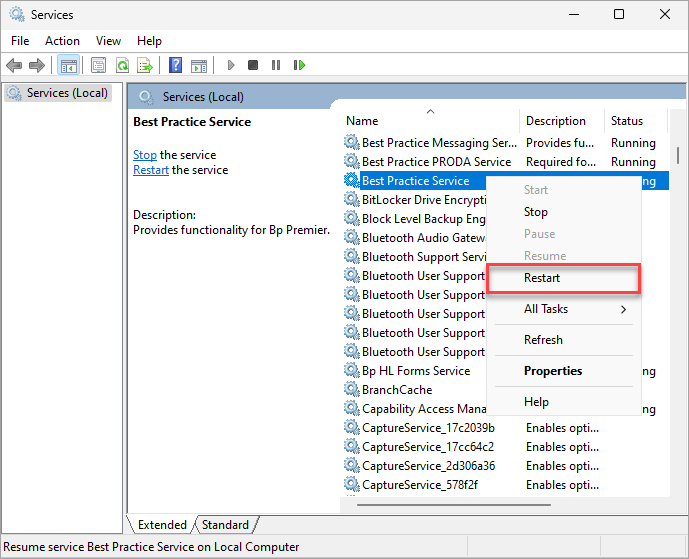
Task: Click the Services gear icon in title bar
Action: tap(17, 15)
